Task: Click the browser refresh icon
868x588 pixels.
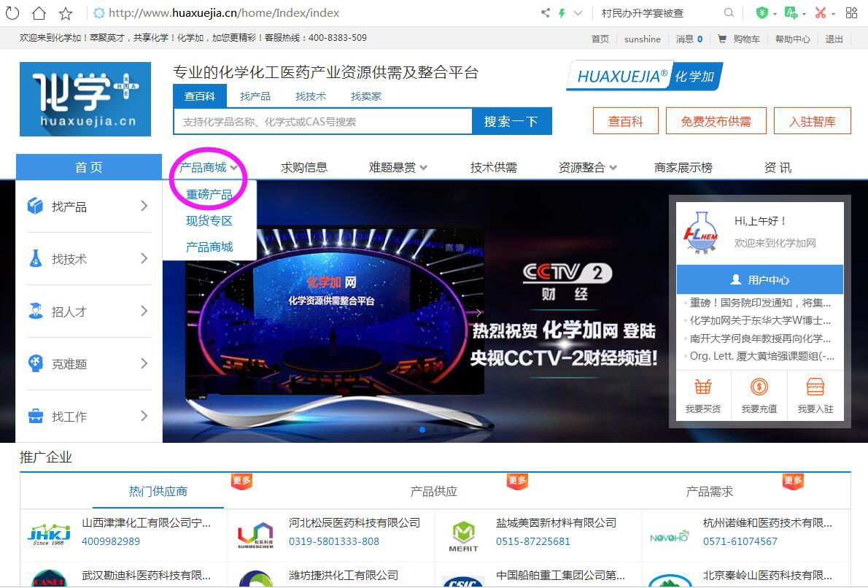Action: (12, 13)
